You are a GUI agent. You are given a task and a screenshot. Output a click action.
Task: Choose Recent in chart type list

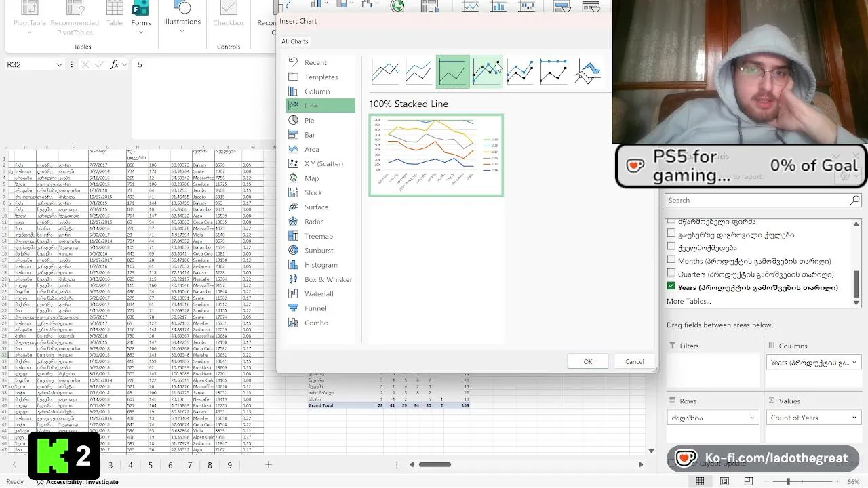[315, 62]
